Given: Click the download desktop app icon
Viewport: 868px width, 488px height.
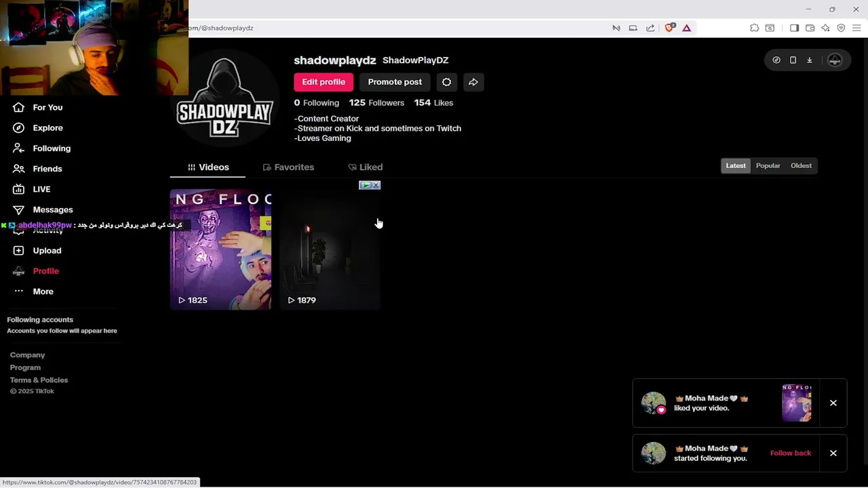Looking at the screenshot, I should (x=809, y=60).
